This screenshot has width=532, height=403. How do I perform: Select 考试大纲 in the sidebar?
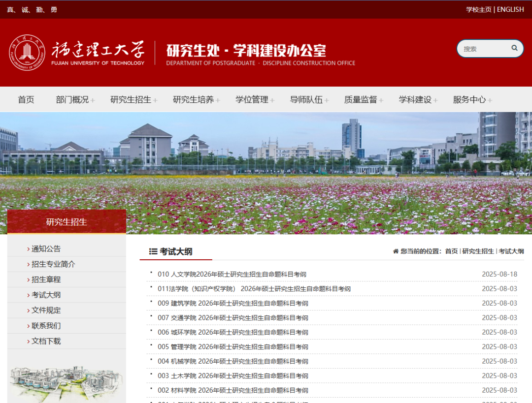46,295
